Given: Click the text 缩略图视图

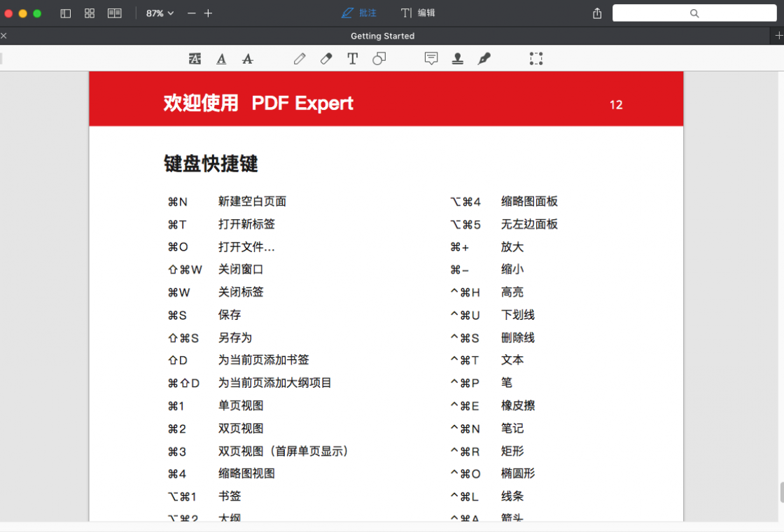Looking at the screenshot, I should [246, 473].
